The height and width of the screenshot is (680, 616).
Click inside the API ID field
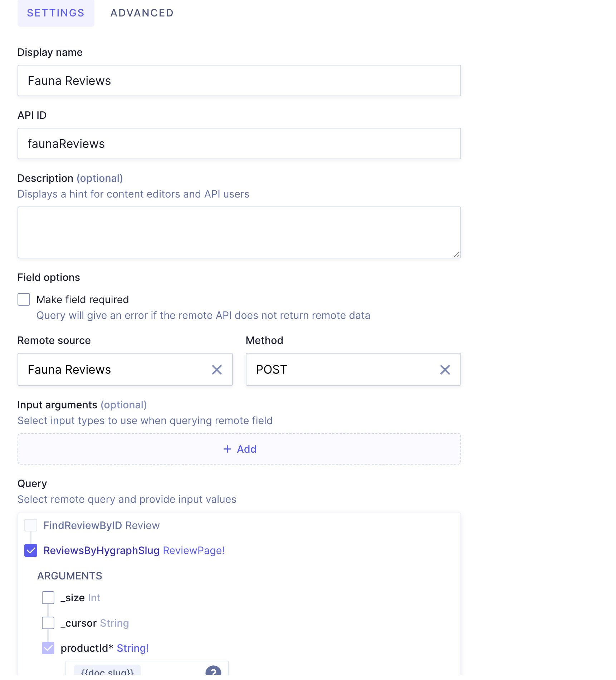coord(239,143)
